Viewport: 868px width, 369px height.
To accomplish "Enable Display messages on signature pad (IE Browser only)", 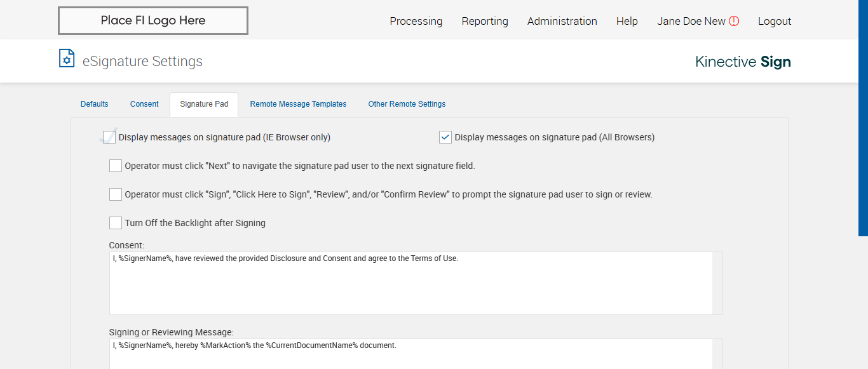I will pyautogui.click(x=109, y=137).
